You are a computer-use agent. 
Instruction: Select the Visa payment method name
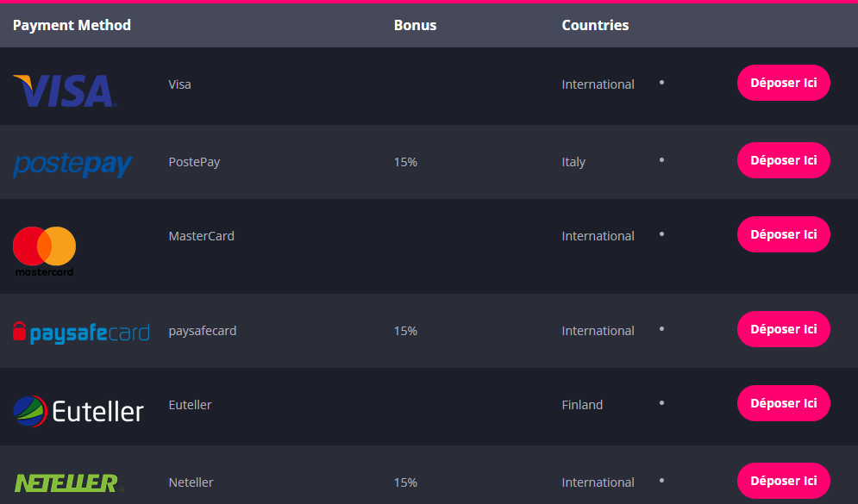[x=180, y=84]
